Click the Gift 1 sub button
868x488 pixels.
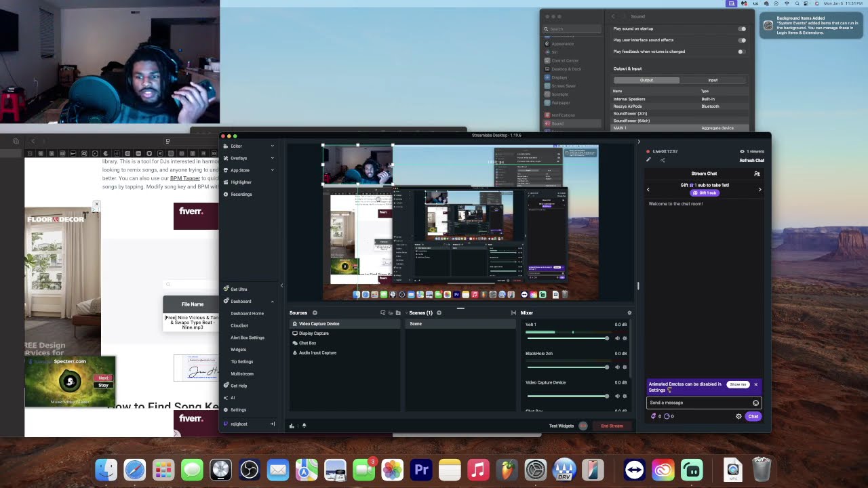point(705,192)
